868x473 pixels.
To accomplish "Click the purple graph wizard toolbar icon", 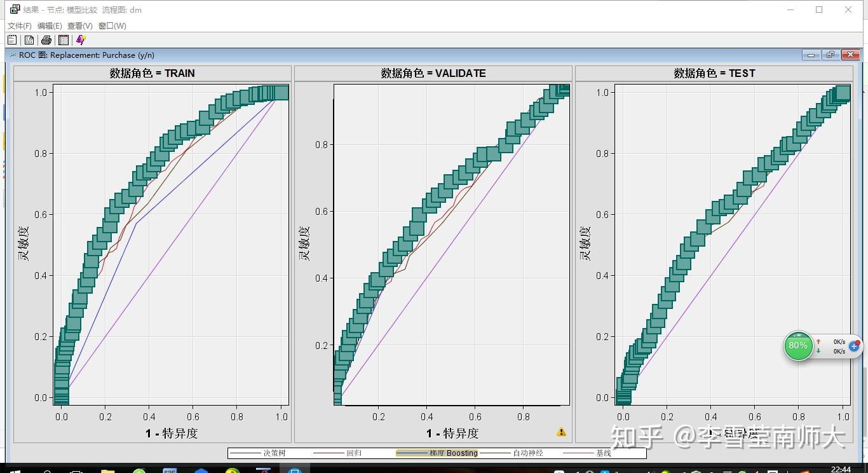I will pos(81,40).
